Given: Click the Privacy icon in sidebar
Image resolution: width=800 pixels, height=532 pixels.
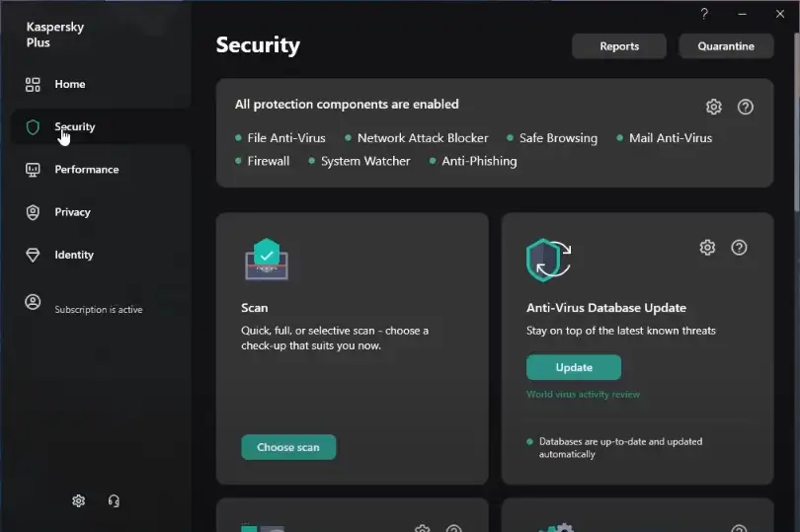Looking at the screenshot, I should [x=33, y=212].
